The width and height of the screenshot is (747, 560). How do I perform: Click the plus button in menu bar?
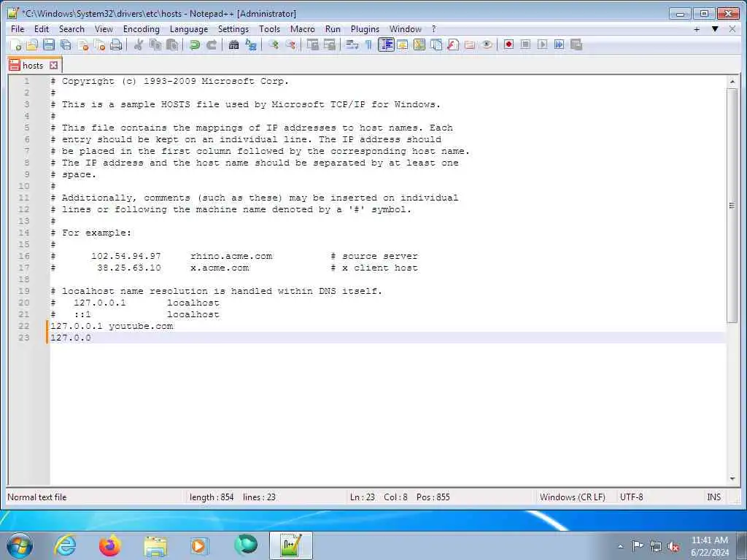[697, 29]
